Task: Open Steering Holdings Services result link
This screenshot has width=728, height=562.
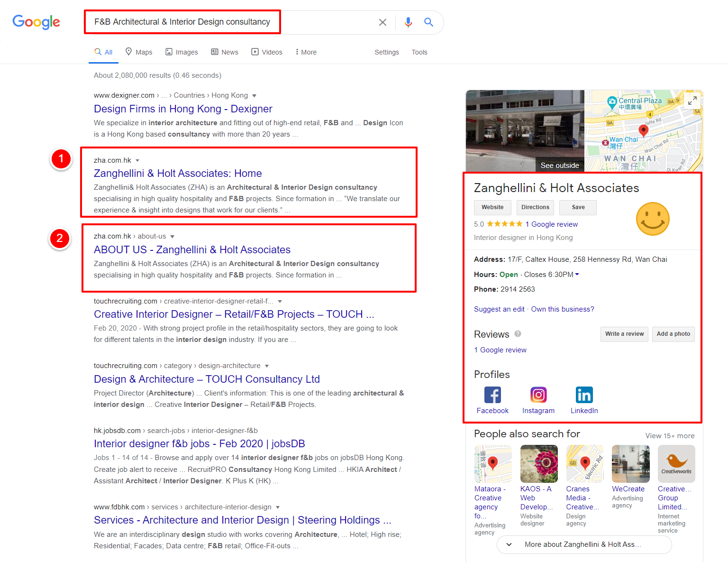Action: (x=243, y=520)
